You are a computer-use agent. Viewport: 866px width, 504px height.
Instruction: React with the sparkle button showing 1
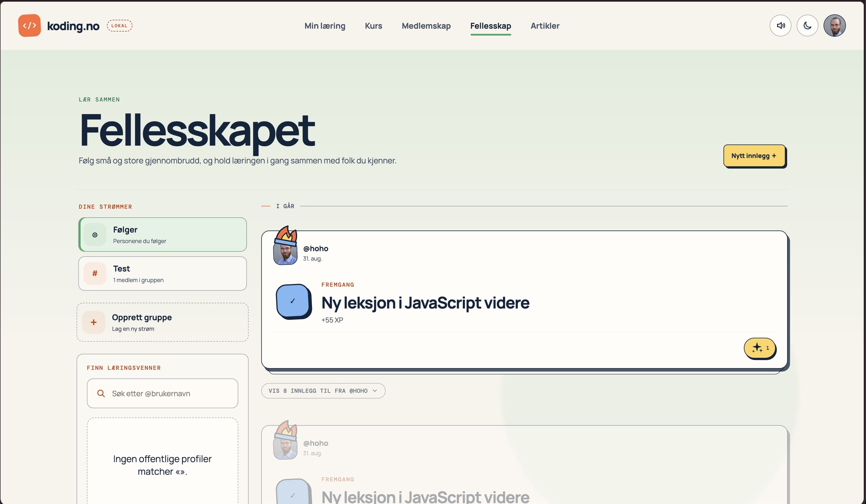(x=759, y=348)
